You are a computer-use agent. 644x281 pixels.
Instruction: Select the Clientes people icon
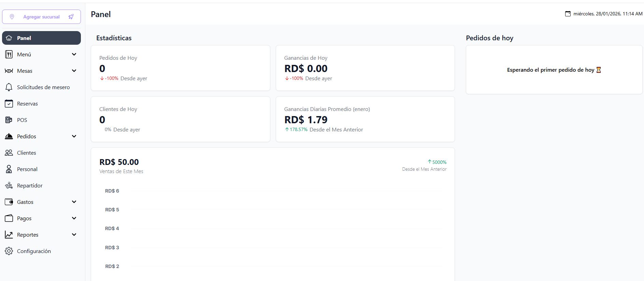(x=9, y=153)
